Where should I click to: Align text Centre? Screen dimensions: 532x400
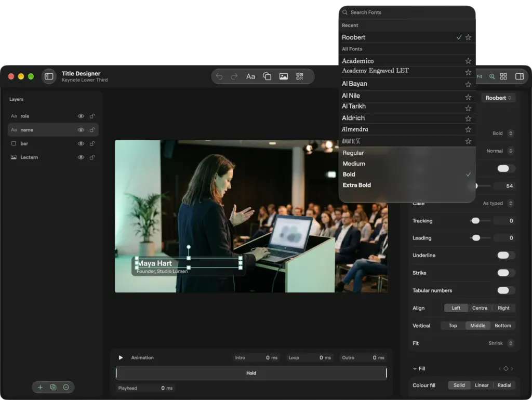coord(480,308)
